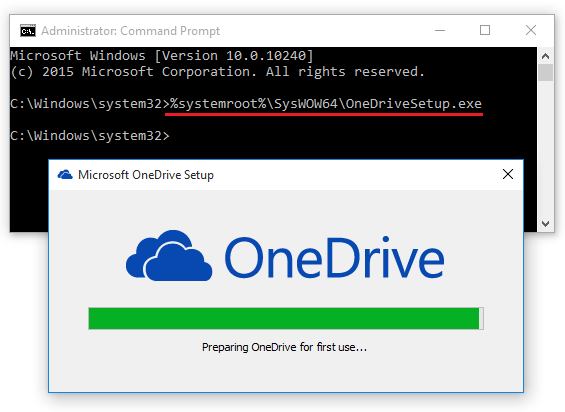Click the large 'OneDrive' wordmark text

[x=335, y=257]
